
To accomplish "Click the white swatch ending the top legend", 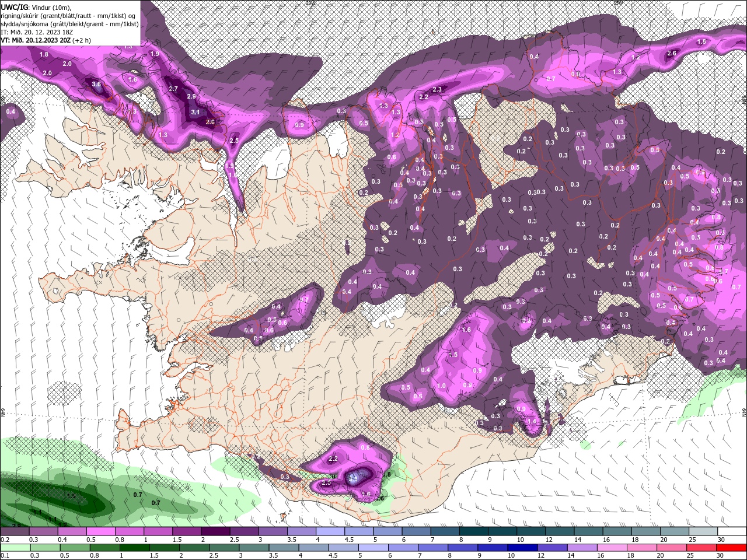I will coord(732,531).
